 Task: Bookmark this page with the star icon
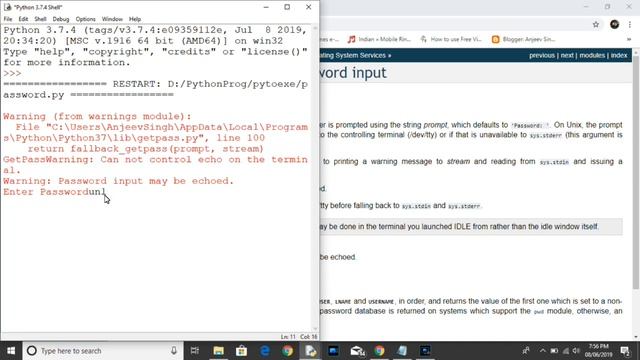point(596,24)
